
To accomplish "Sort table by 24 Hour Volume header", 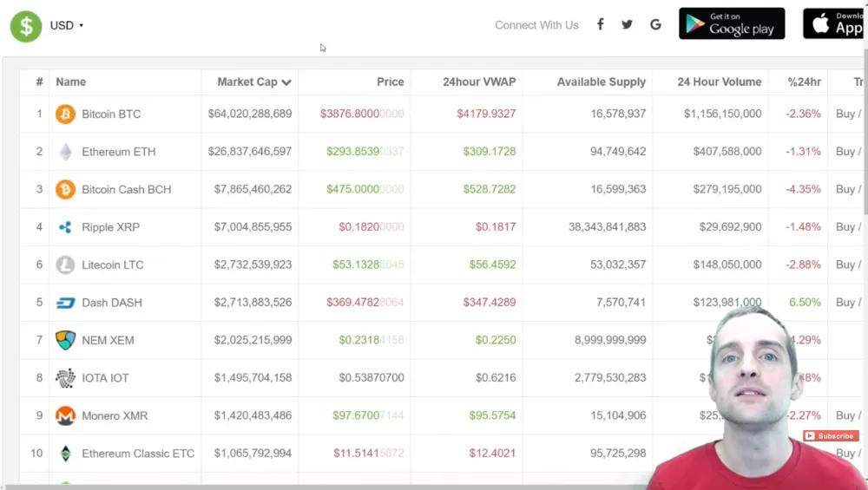I will click(719, 82).
